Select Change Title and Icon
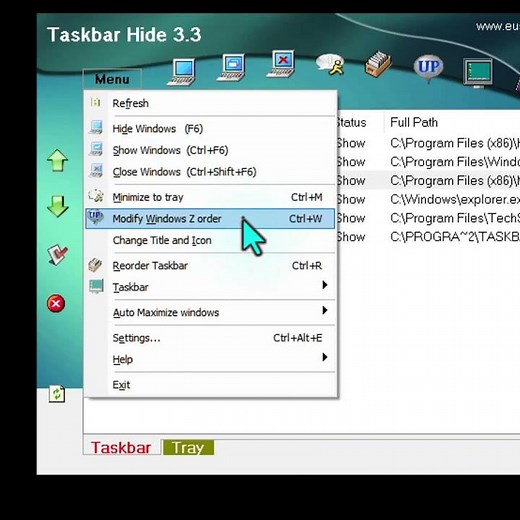520x520 pixels. [211, 240]
